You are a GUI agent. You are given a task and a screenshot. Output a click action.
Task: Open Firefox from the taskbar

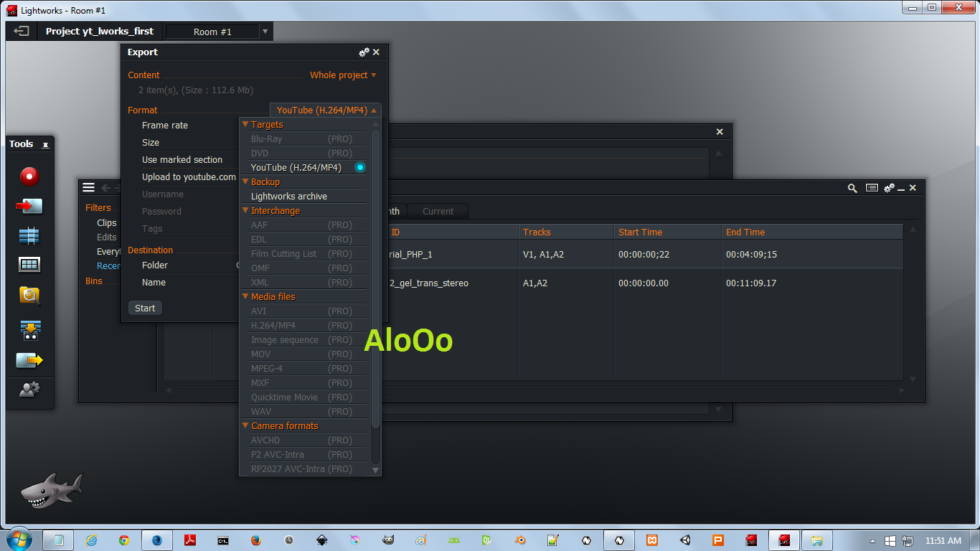tap(256, 540)
